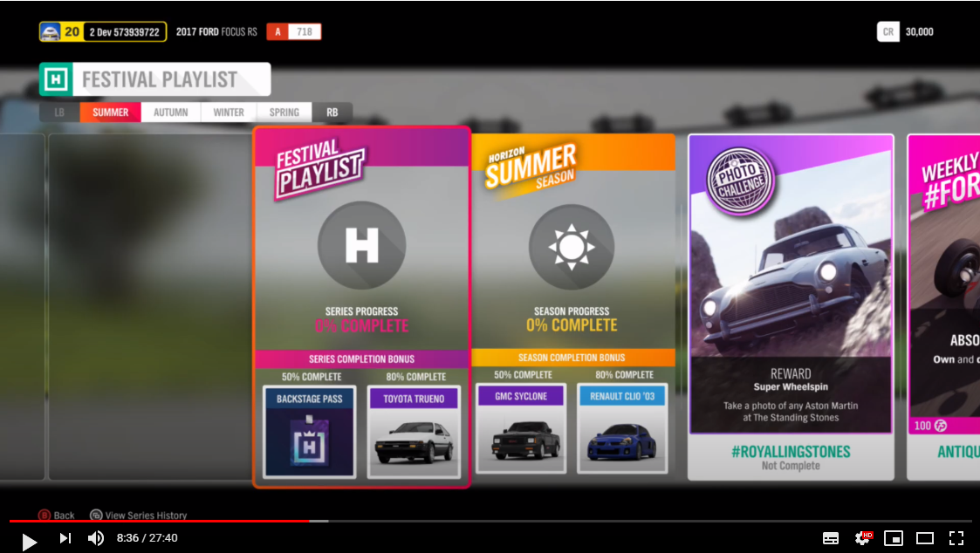Toggle theater mode

(x=925, y=538)
